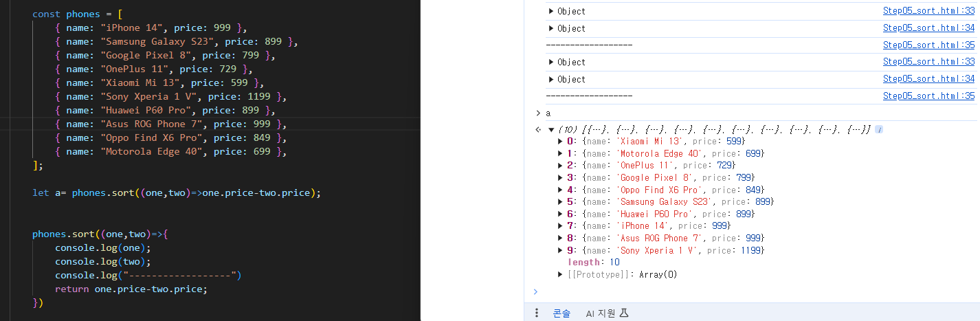980x321 pixels.
Task: Click the Google Pixel 8 code line
Action: point(165,55)
